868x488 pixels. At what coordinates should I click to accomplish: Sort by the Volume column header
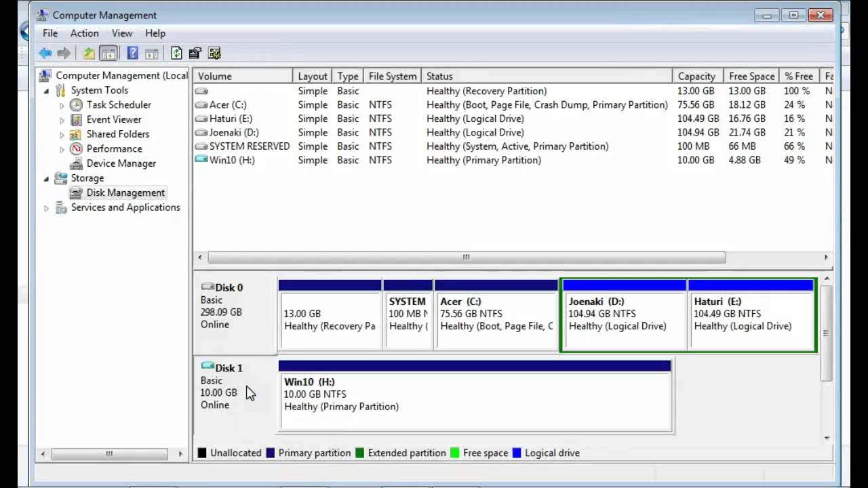click(x=243, y=76)
